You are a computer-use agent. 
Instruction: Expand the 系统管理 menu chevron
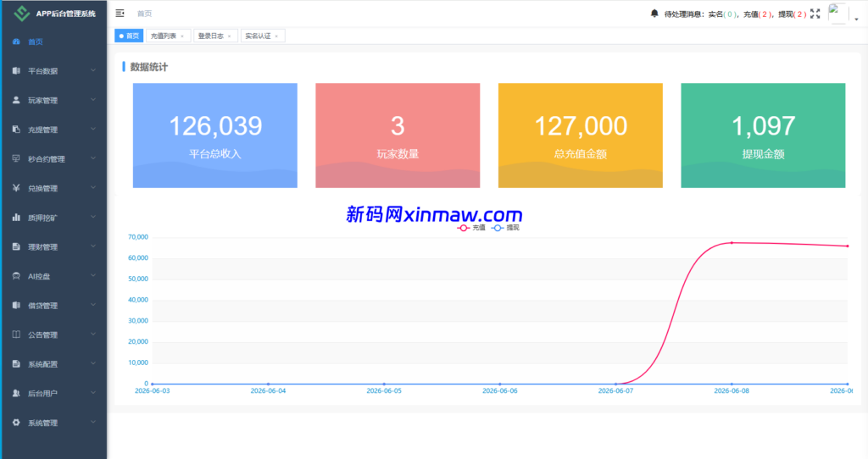tap(93, 422)
